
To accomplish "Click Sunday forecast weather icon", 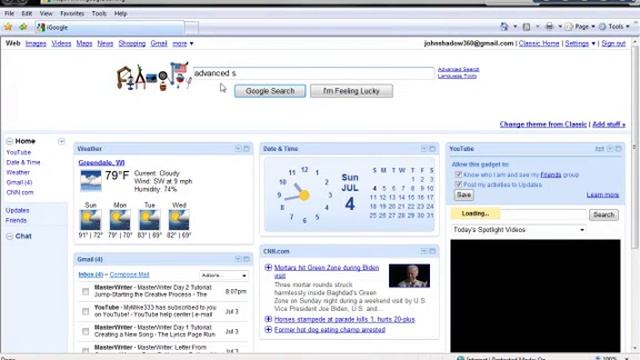I will tap(90, 220).
